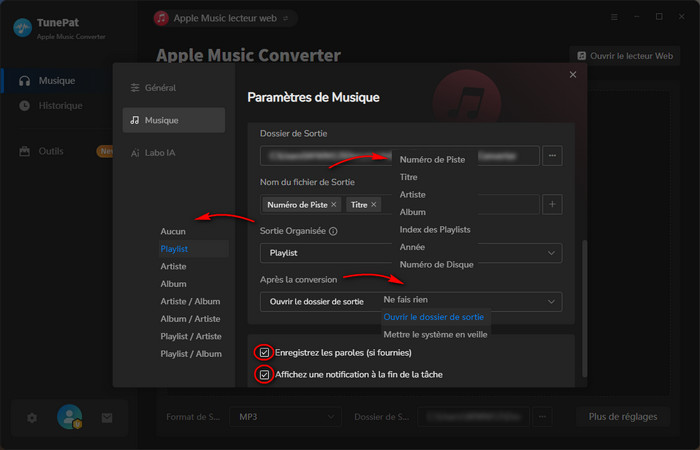
Task: Click the browse button for Dossier de Sortie
Action: pos(552,156)
